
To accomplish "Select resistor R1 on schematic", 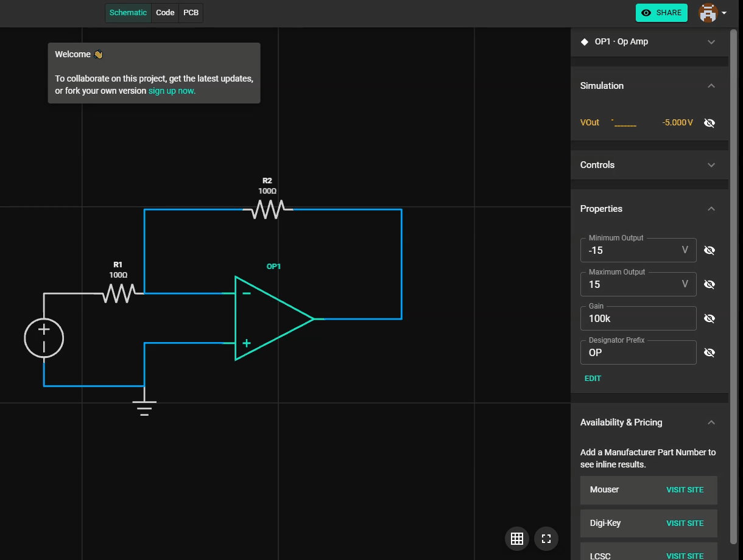I will click(x=119, y=293).
